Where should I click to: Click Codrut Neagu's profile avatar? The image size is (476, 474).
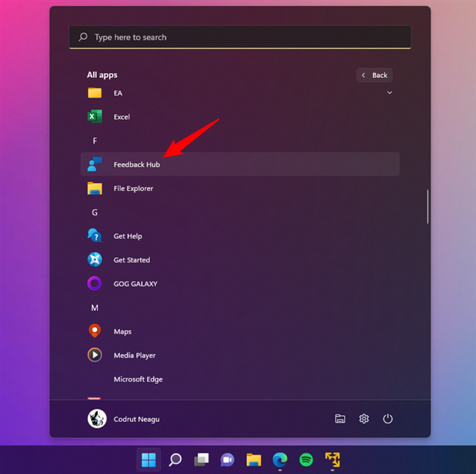coord(97,419)
